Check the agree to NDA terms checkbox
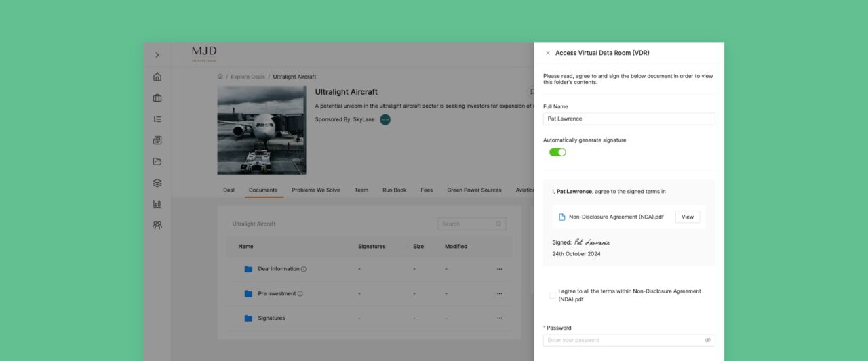This screenshot has width=868, height=361. click(x=552, y=295)
